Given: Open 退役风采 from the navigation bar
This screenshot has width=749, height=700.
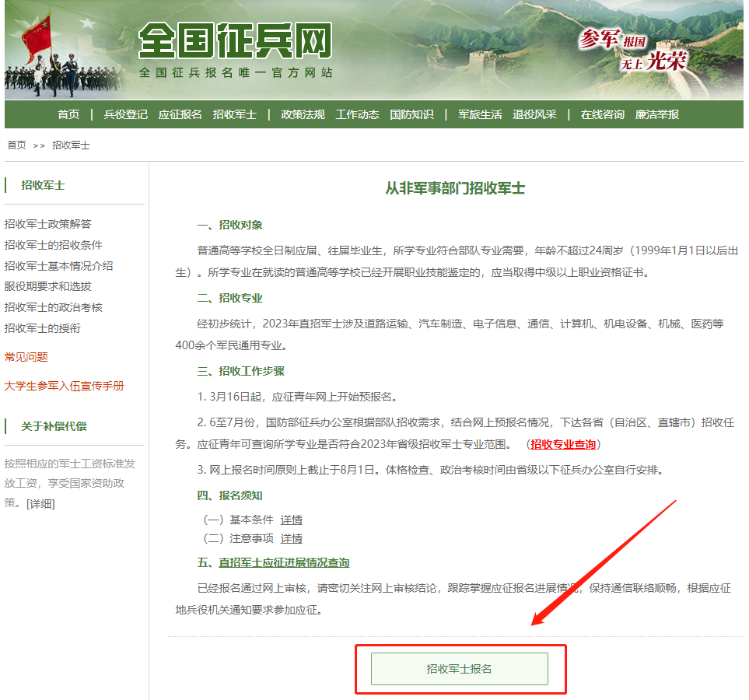Looking at the screenshot, I should (534, 114).
